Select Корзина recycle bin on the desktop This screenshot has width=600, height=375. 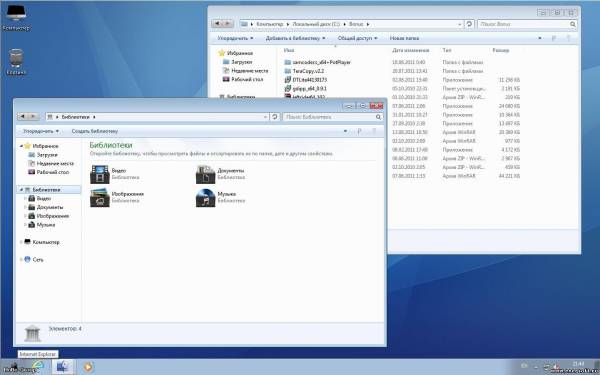pos(16,62)
